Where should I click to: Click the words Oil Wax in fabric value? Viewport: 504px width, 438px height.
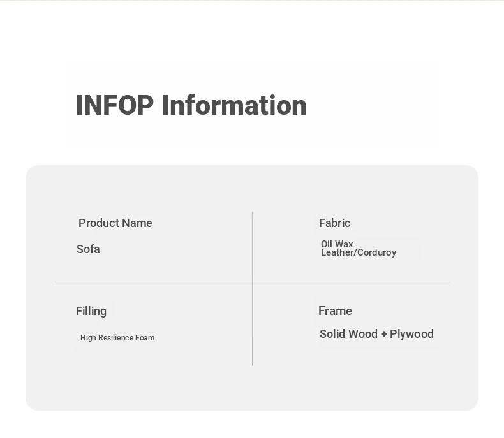tap(337, 244)
